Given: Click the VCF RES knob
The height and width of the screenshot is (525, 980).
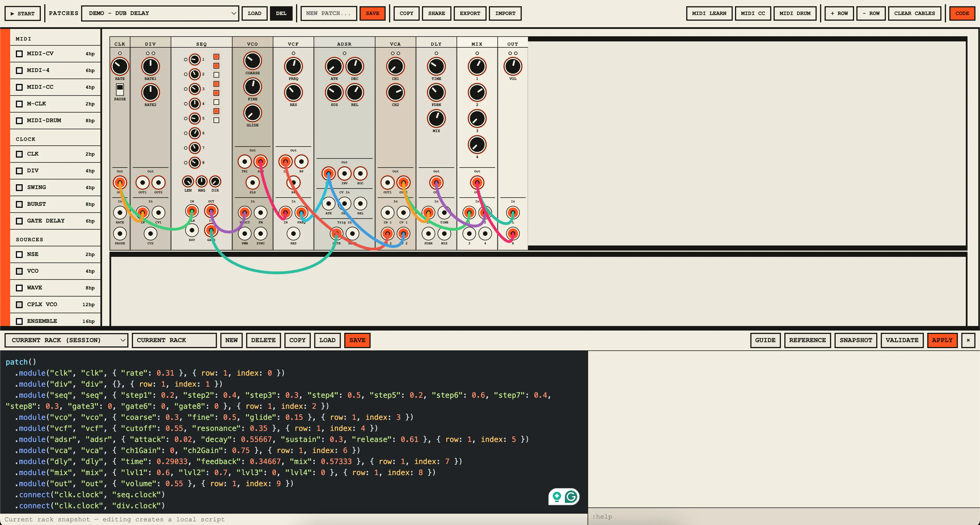Looking at the screenshot, I should (293, 92).
